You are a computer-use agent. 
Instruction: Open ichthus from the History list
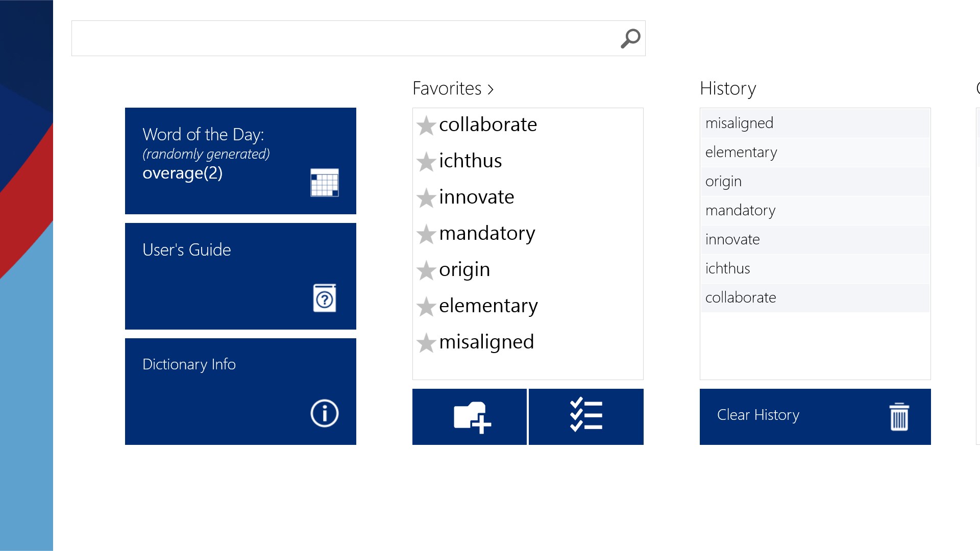[x=727, y=269]
